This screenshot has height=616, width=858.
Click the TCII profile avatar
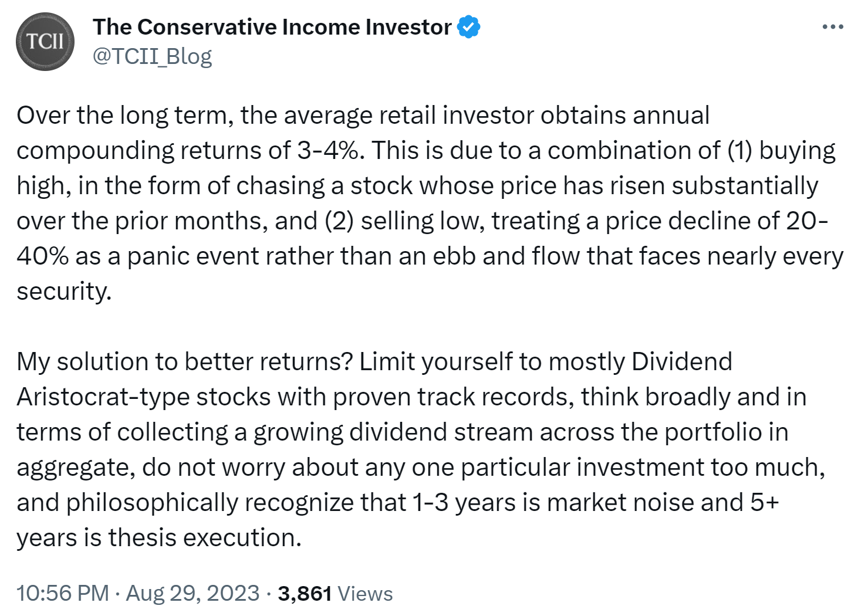pyautogui.click(x=45, y=42)
